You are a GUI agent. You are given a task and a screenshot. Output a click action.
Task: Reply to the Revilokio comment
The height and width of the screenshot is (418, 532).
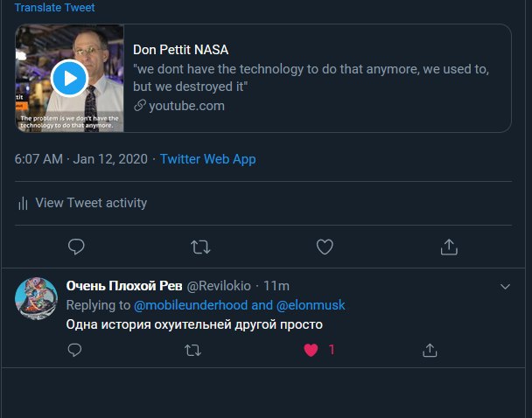(x=74, y=350)
